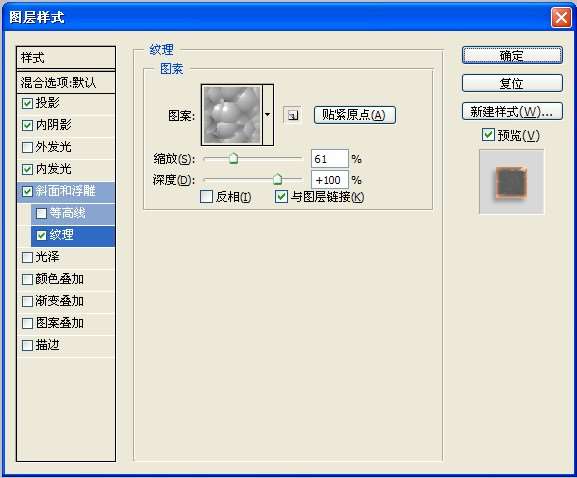Click the layer style preview thumbnail
Image resolution: width=577 pixels, height=478 pixels.
click(x=511, y=182)
